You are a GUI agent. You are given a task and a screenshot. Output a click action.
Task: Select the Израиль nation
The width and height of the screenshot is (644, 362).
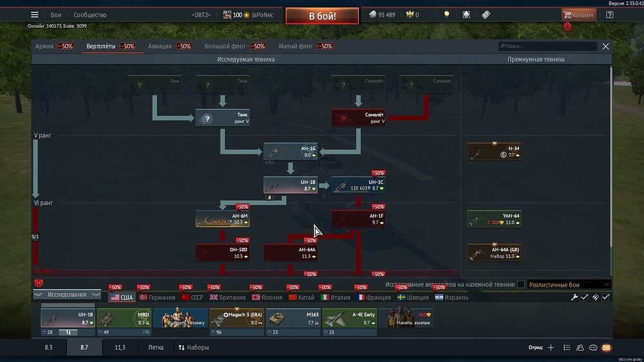tap(451, 297)
